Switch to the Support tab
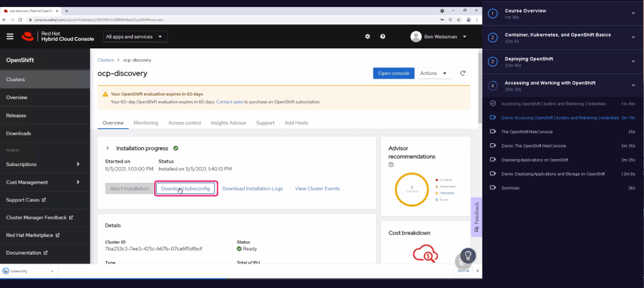Screen dimensions: 644x288 pyautogui.click(x=265, y=123)
